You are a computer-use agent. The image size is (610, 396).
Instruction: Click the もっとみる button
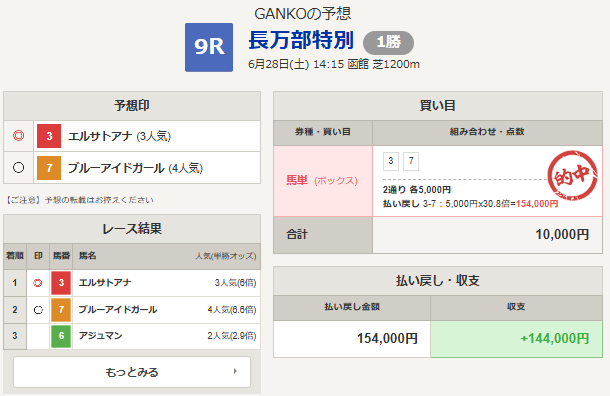[132, 372]
